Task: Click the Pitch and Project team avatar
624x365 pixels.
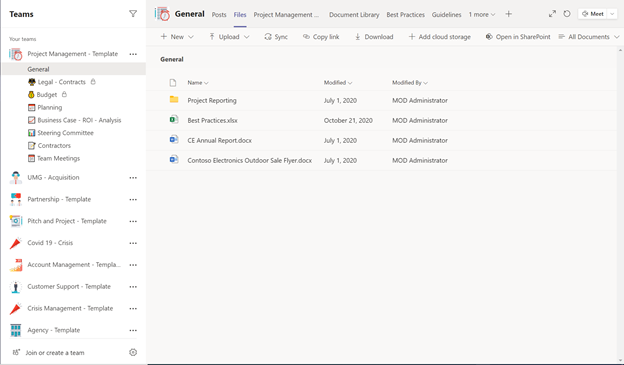Action: (x=16, y=221)
